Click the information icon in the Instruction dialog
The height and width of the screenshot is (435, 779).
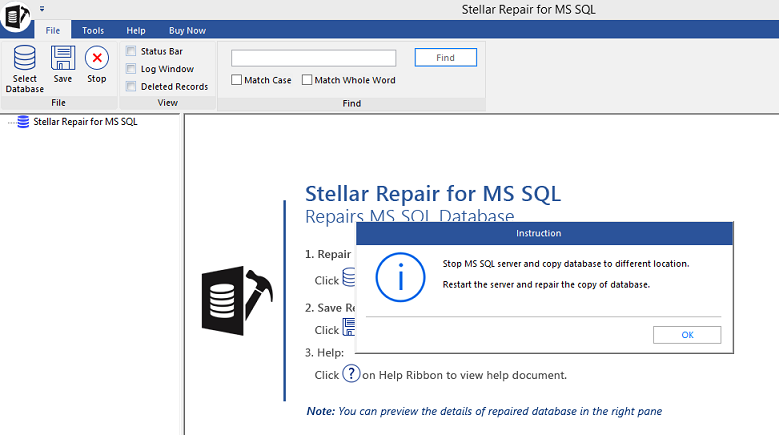tap(400, 277)
